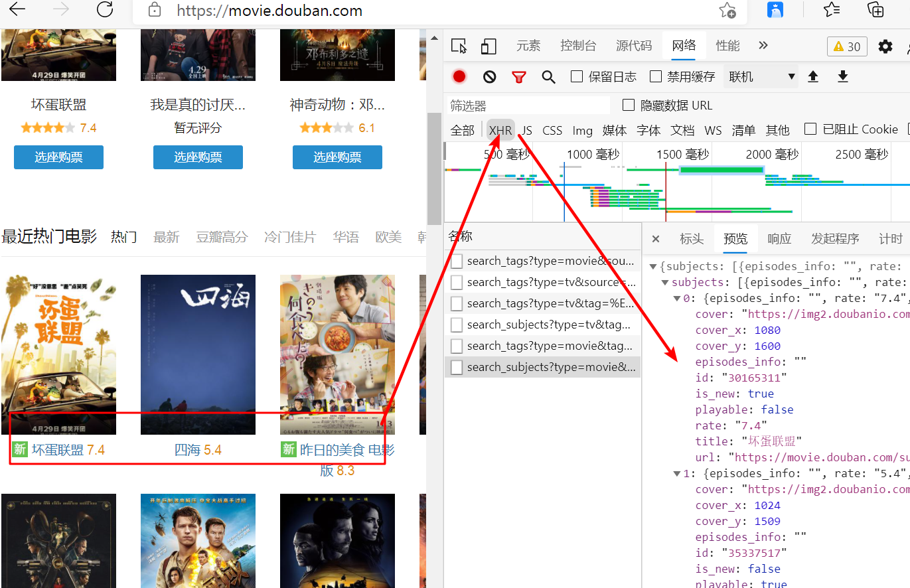The height and width of the screenshot is (588, 910).
Task: Go back with the browser back arrow
Action: coord(17,10)
